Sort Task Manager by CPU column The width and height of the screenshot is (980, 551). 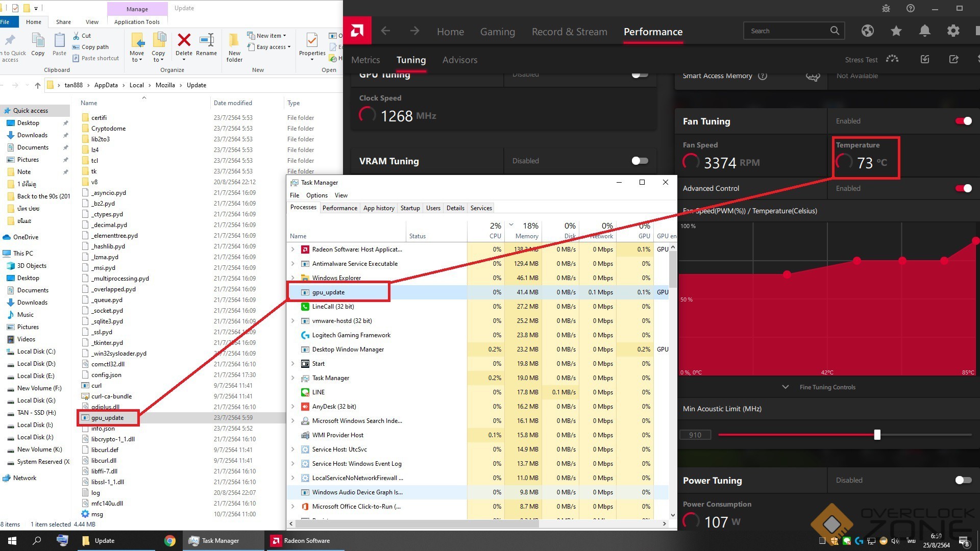click(x=485, y=231)
